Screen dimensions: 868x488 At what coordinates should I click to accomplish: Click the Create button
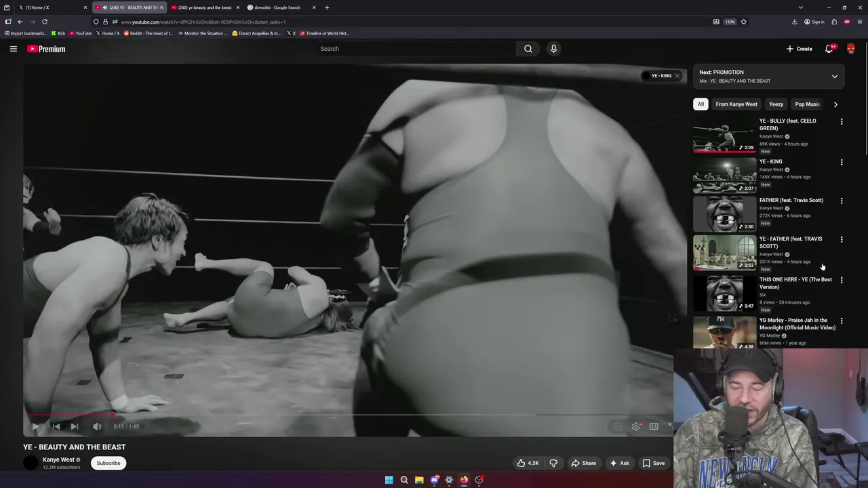800,49
